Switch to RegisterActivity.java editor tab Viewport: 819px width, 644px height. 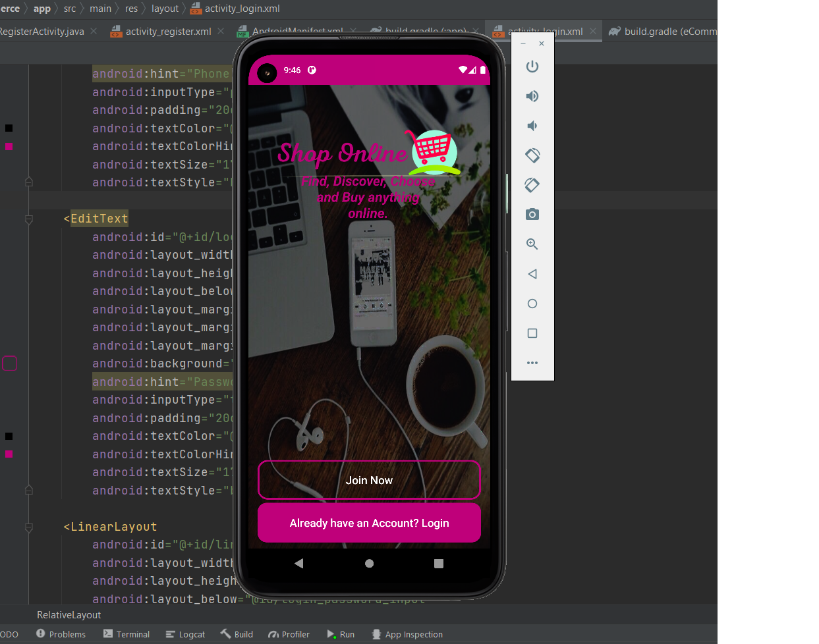tap(41, 31)
